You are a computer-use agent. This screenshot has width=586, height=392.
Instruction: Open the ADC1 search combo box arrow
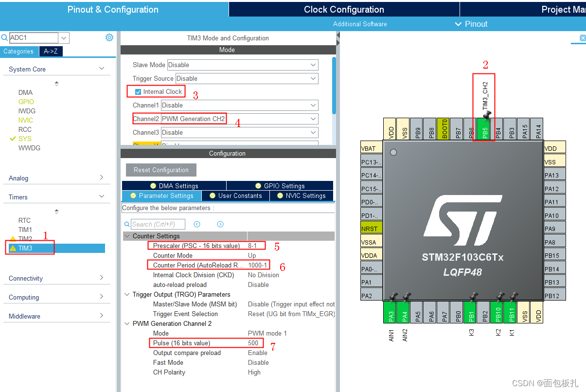click(x=64, y=38)
